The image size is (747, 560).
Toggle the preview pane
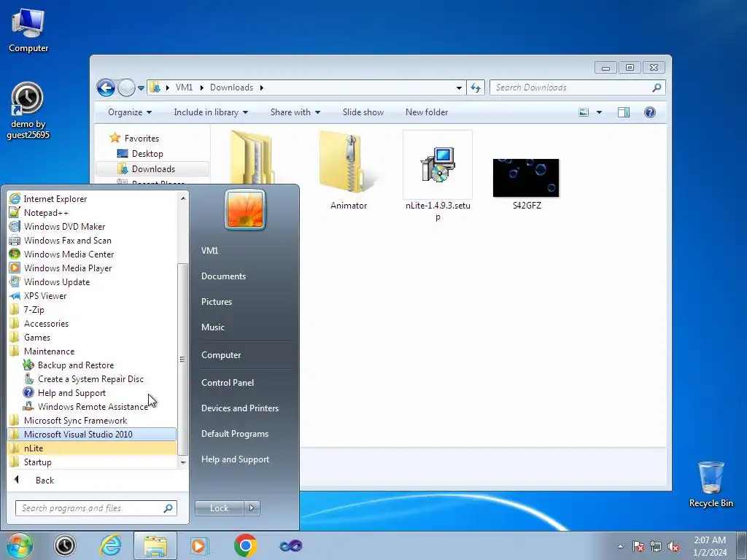click(624, 112)
